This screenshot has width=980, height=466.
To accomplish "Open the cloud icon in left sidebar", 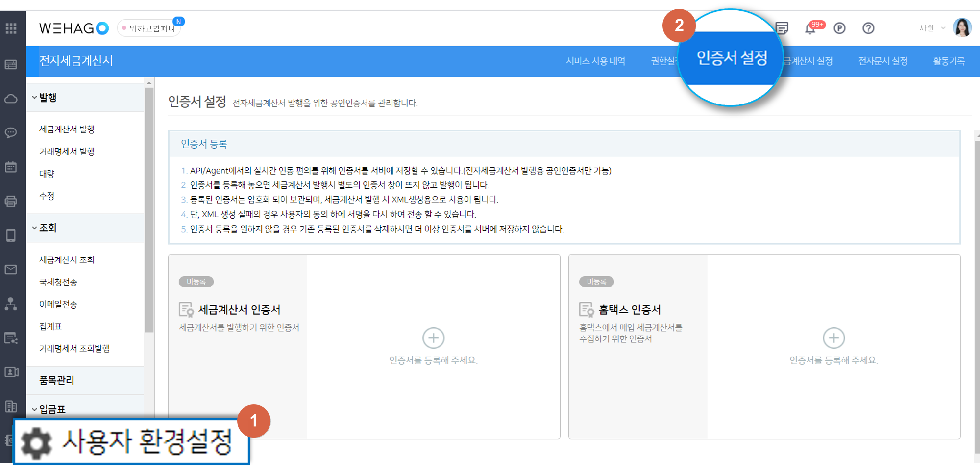I will coord(11,99).
